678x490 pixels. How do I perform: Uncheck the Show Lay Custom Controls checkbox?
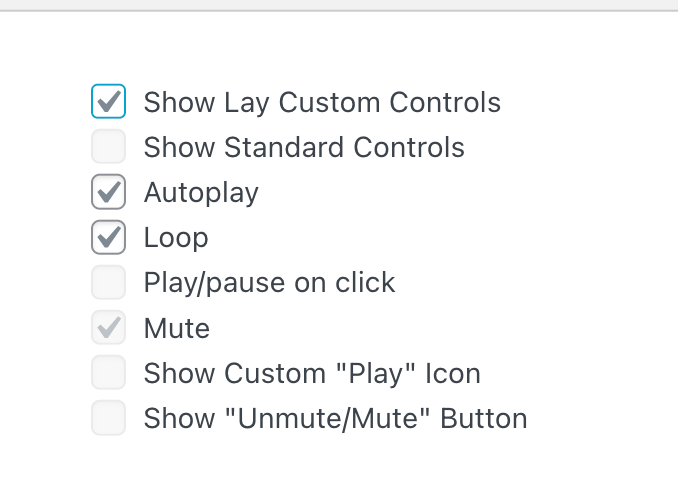pos(108,101)
